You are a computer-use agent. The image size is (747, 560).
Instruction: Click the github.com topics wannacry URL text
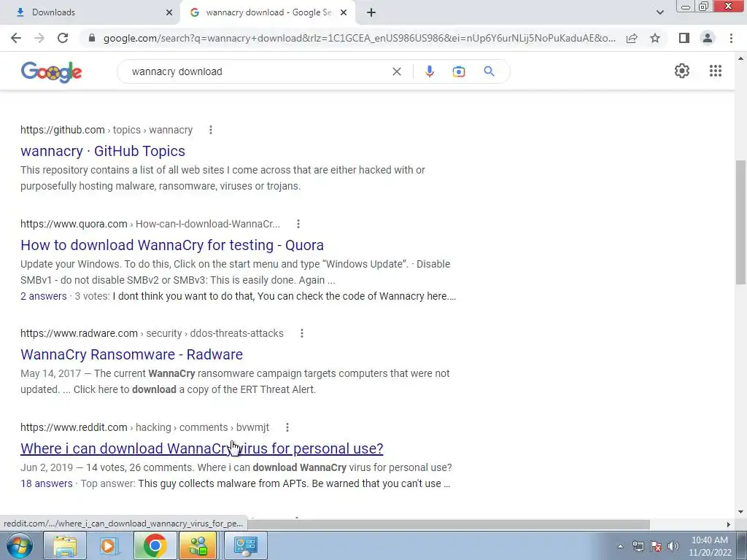pyautogui.click(x=107, y=130)
